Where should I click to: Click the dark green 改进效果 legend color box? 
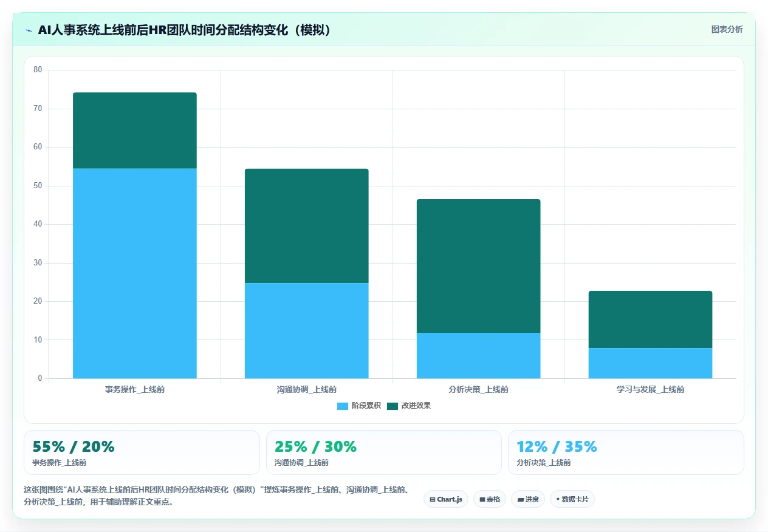tap(393, 406)
